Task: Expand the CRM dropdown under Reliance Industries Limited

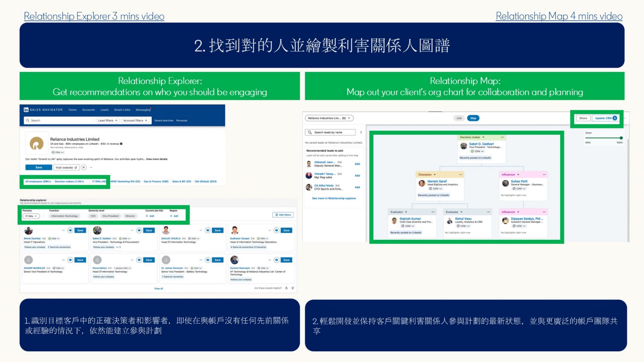Action: pos(58,152)
